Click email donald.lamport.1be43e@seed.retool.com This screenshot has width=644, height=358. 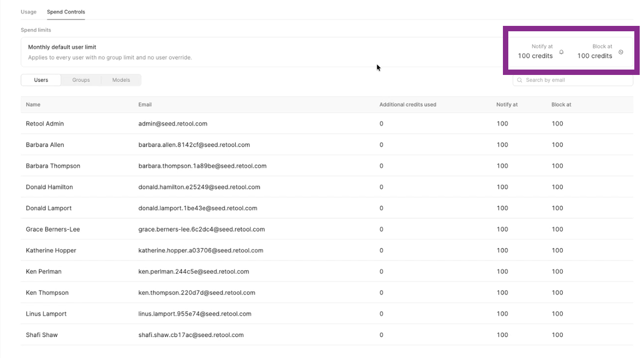coord(198,208)
